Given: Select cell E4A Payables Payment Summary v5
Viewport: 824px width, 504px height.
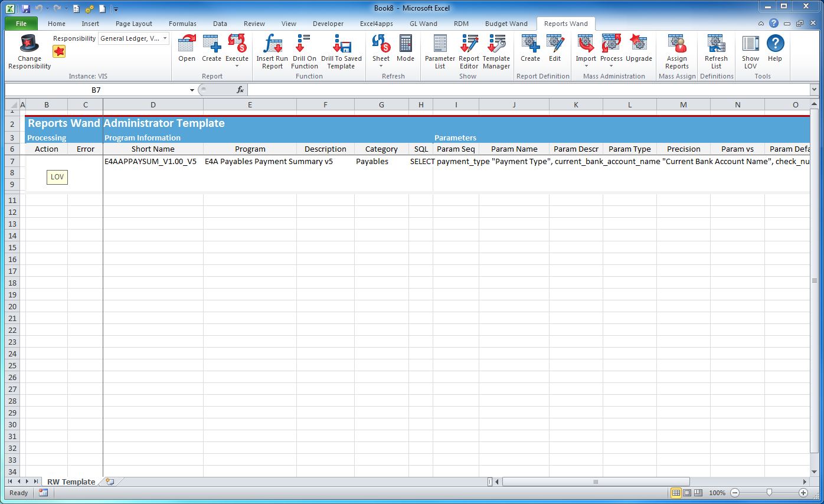Looking at the screenshot, I should pyautogui.click(x=250, y=161).
